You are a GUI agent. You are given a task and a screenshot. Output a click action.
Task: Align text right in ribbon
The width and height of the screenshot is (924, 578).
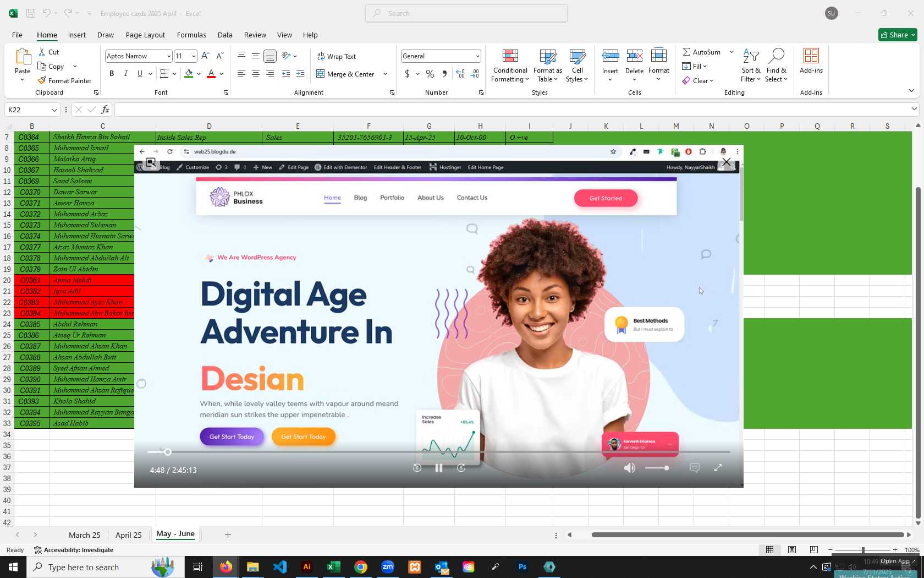click(270, 74)
